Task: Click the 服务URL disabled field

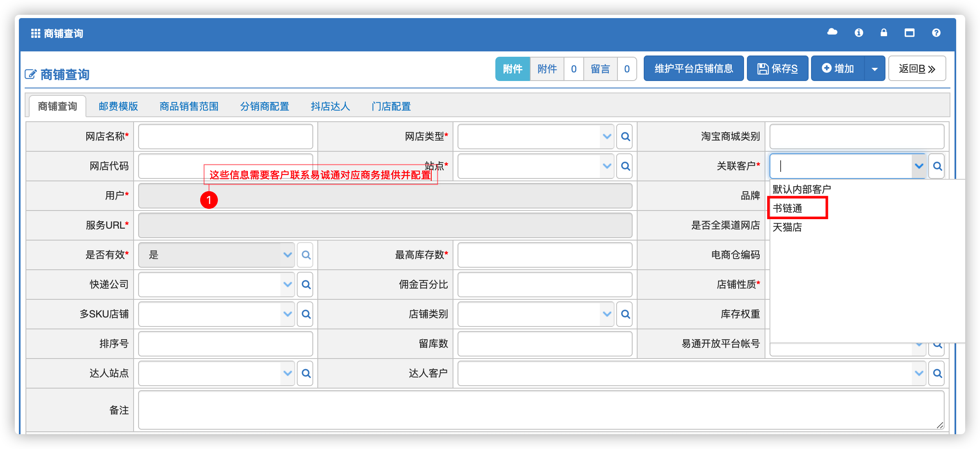Action: [x=385, y=225]
